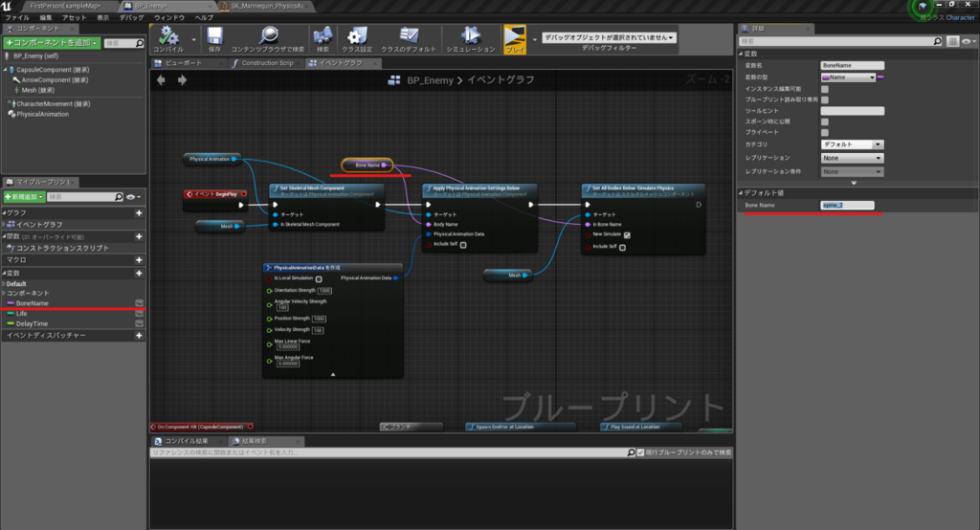Open クラスのデフォルト checklist icon
The width and height of the screenshot is (980, 530).
coord(409,35)
